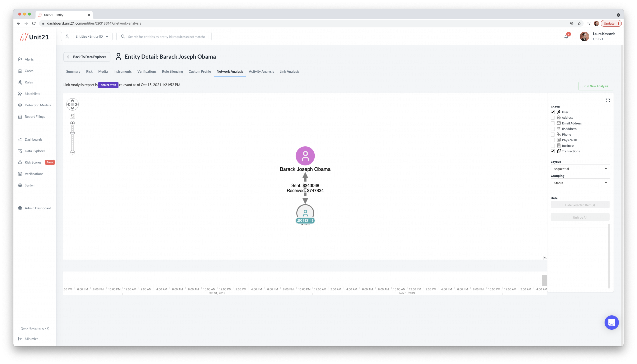Image resolution: width=637 pixels, height=364 pixels.
Task: Select the hand pan tool icon
Action: click(x=72, y=115)
